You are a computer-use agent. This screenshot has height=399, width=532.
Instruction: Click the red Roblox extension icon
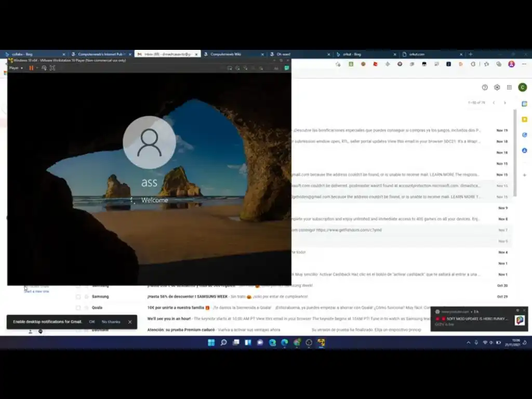[x=375, y=64]
